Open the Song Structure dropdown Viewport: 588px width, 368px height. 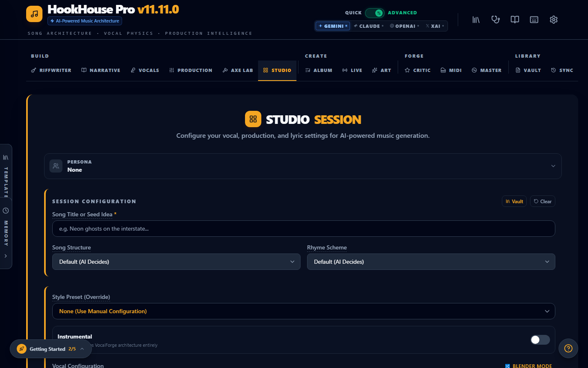(176, 262)
